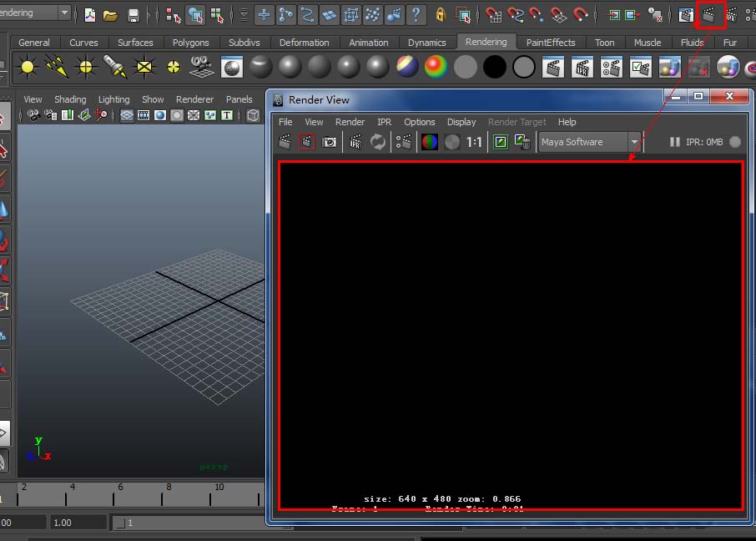Click the highlighted render current frame clapperboard icon
This screenshot has width=756, height=541.
709,15
